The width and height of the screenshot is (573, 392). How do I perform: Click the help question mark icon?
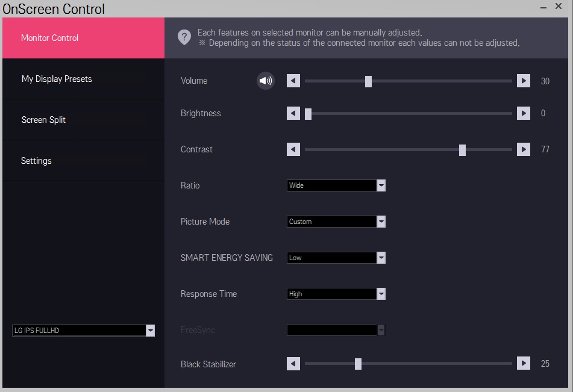click(184, 37)
